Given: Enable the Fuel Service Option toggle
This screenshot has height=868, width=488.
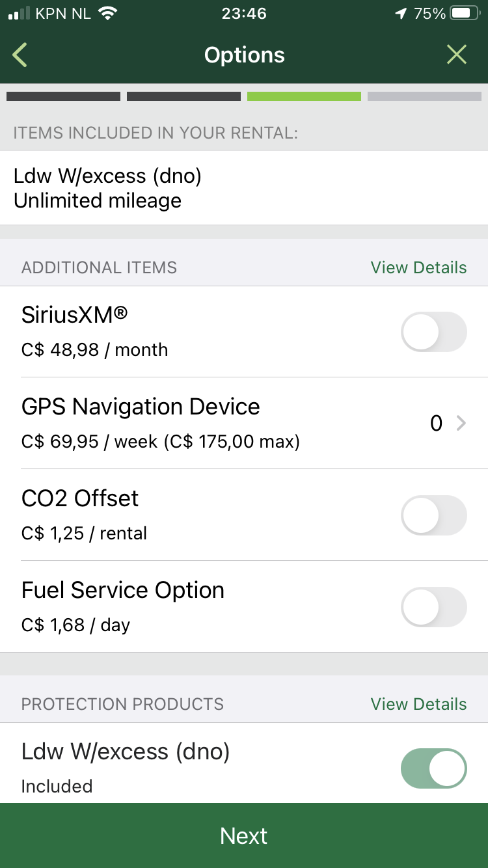Looking at the screenshot, I should coord(434,607).
